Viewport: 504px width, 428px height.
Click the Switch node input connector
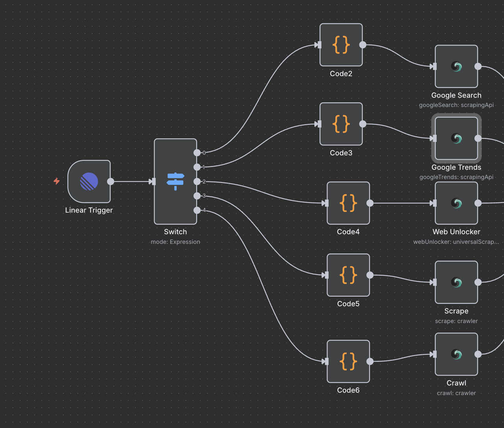154,181
